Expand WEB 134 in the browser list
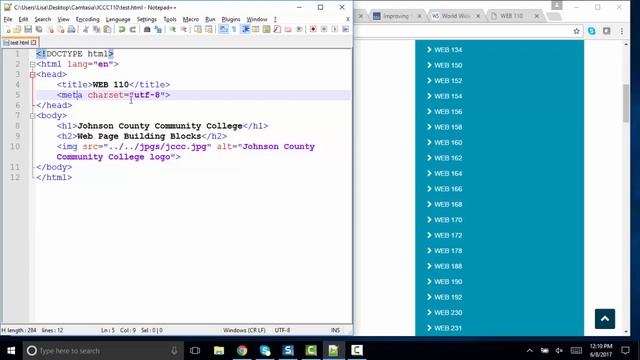Image resolution: width=640 pixels, height=360 pixels. (x=444, y=50)
